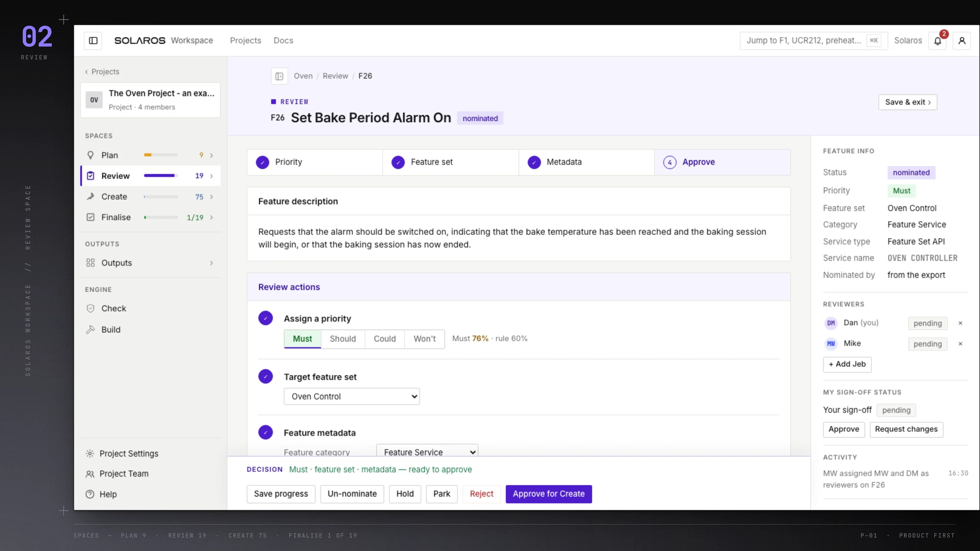Click the Workspace nav item
The image size is (980, 551).
(x=192, y=41)
